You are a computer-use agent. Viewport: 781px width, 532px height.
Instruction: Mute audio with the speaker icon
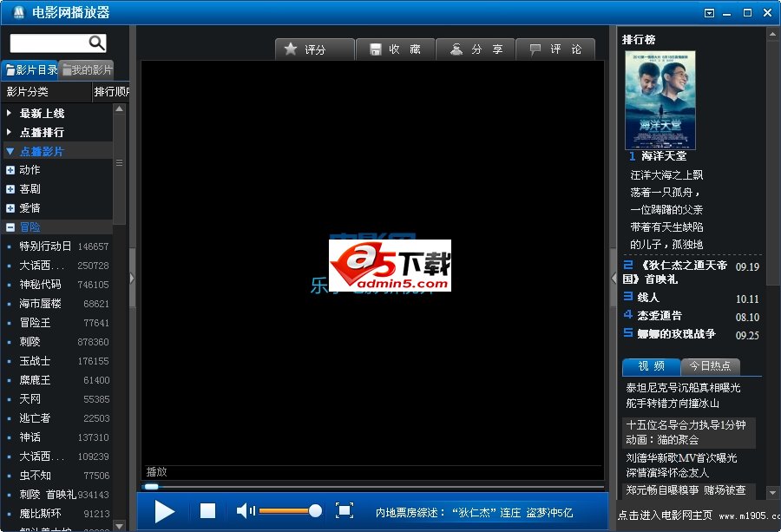(246, 511)
